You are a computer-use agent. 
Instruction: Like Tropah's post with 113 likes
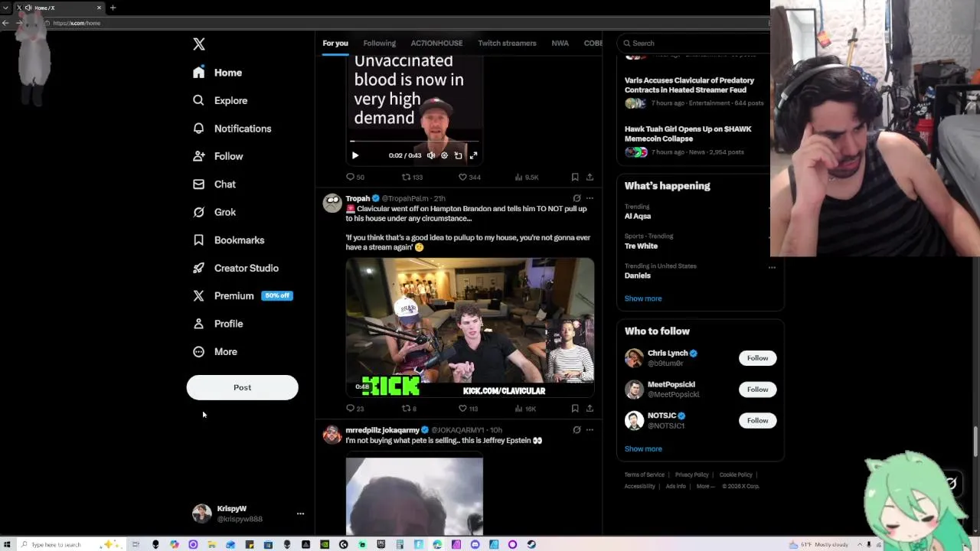(x=469, y=409)
